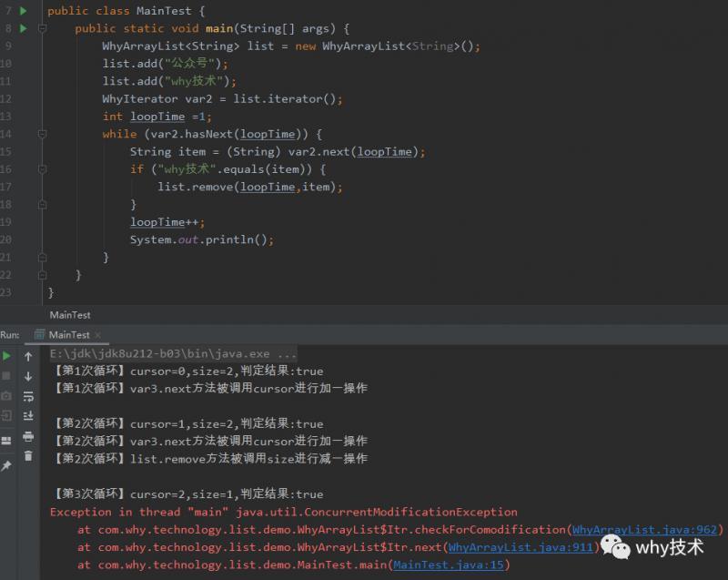Image resolution: width=728 pixels, height=580 pixels.
Task: Navigate up the stack trace
Action: click(28, 358)
